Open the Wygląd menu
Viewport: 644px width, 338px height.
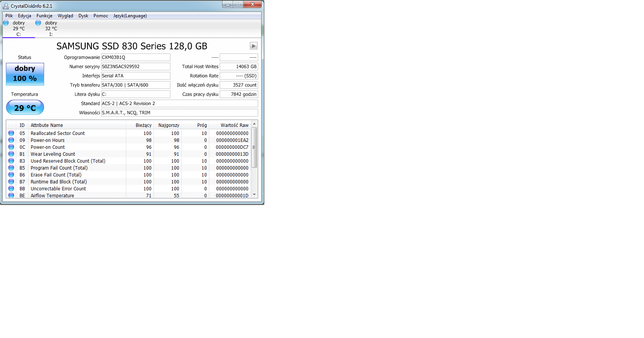coord(65,16)
